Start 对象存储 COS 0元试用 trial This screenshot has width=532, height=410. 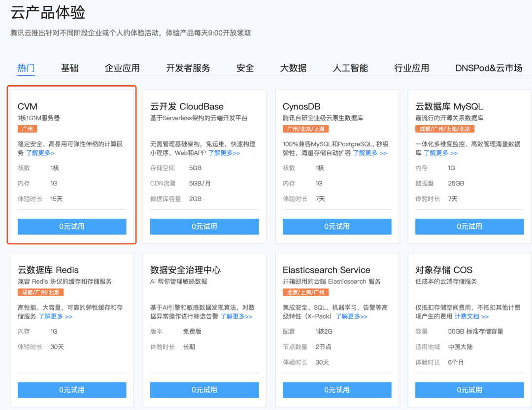pyautogui.click(x=469, y=390)
